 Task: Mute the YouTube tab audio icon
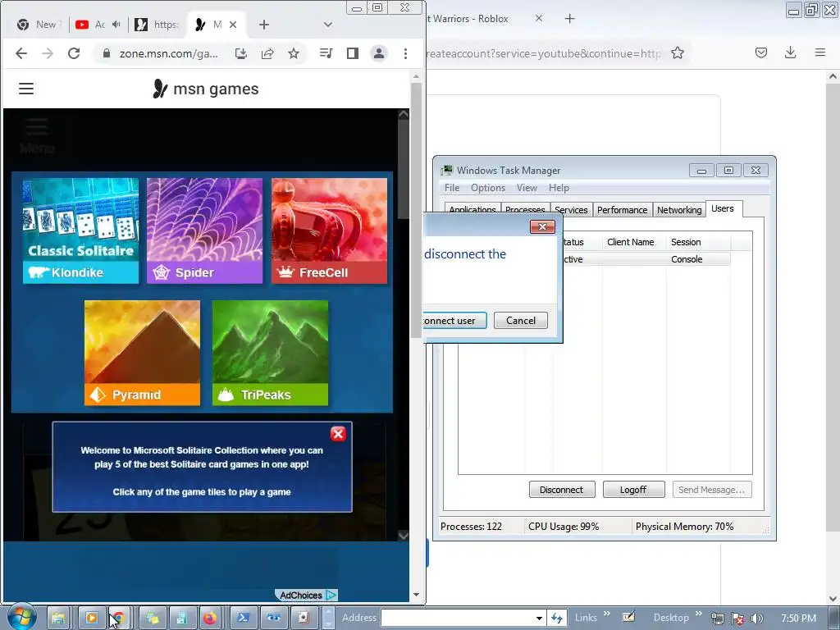(x=116, y=24)
